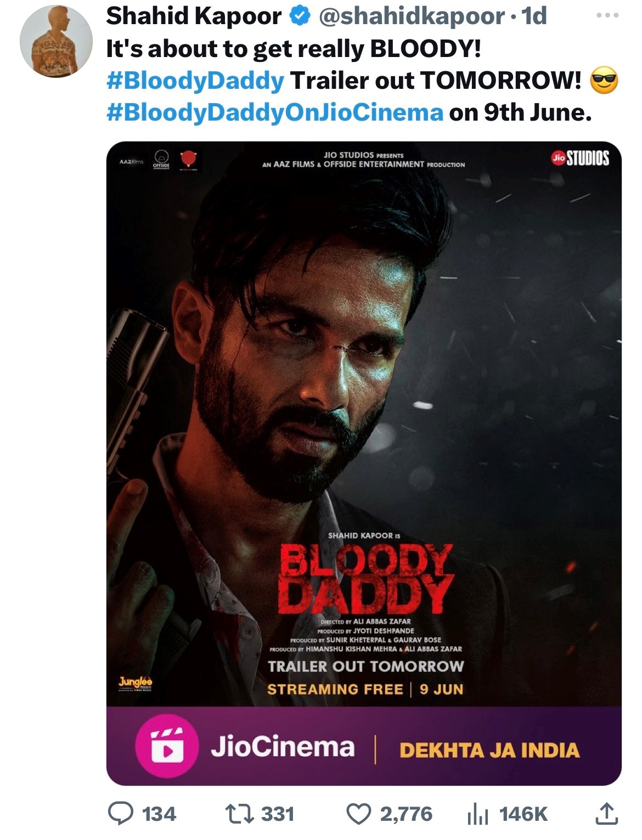This screenshot has height=840, width=642.
Task: Click the share upload icon
Action: pos(606,813)
